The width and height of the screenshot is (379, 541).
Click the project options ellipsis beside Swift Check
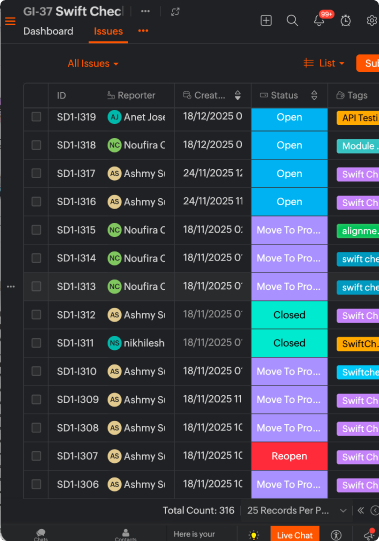point(145,11)
